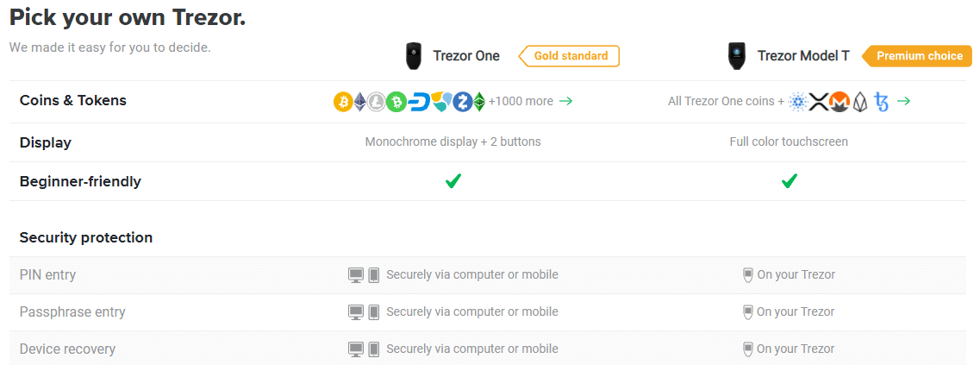Select the Trezor Model T device image

tap(737, 56)
